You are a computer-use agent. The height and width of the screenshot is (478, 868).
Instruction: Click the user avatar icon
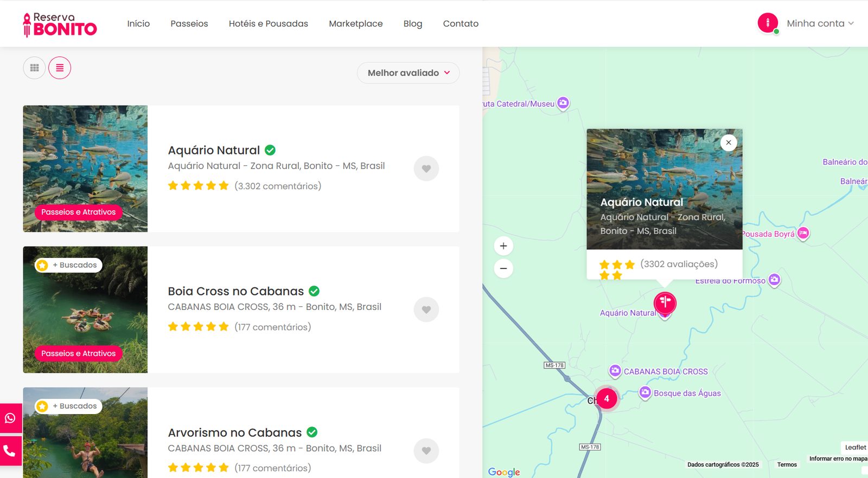click(x=768, y=23)
